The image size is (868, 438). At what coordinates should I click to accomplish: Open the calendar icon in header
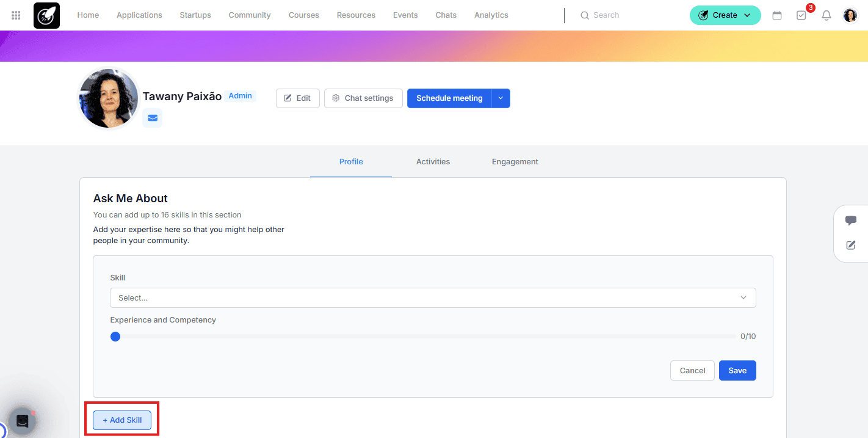point(777,15)
